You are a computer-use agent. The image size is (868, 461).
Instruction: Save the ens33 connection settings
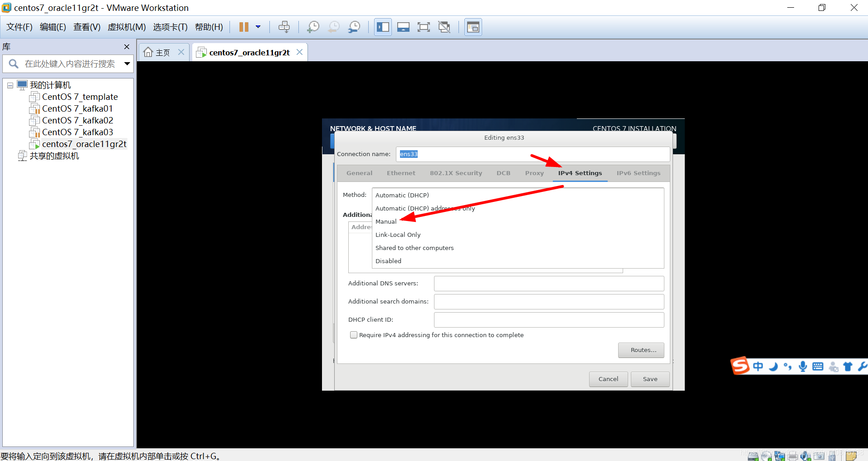click(x=650, y=379)
